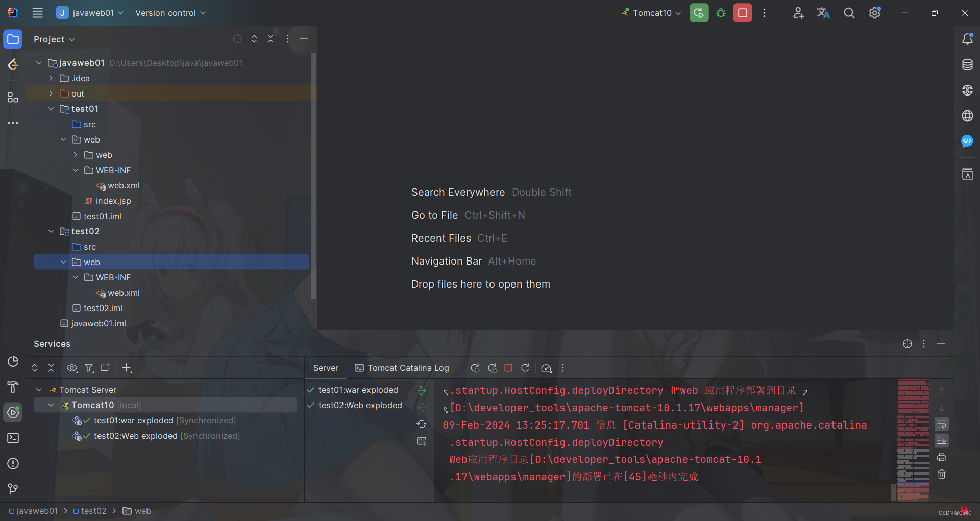Open the Structure tool window icon

point(13,97)
